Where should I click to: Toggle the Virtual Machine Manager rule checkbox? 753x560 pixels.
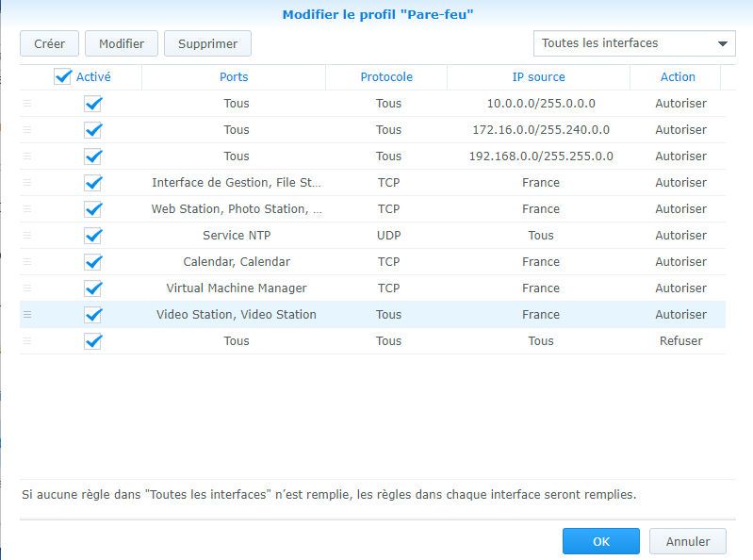click(x=92, y=288)
